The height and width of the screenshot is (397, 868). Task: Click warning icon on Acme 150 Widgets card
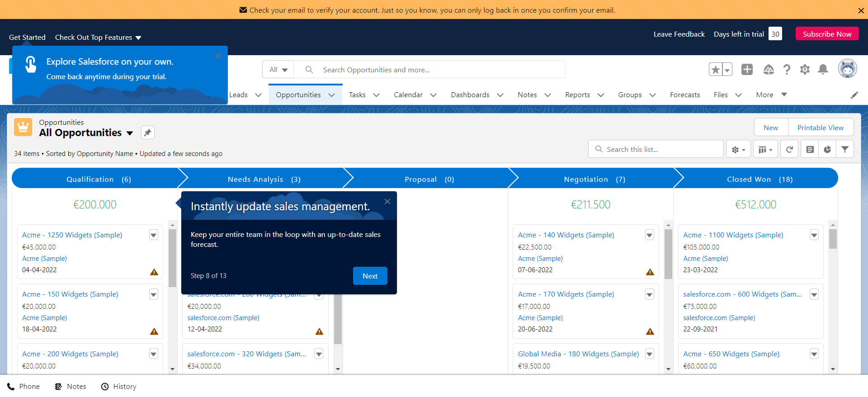[154, 331]
